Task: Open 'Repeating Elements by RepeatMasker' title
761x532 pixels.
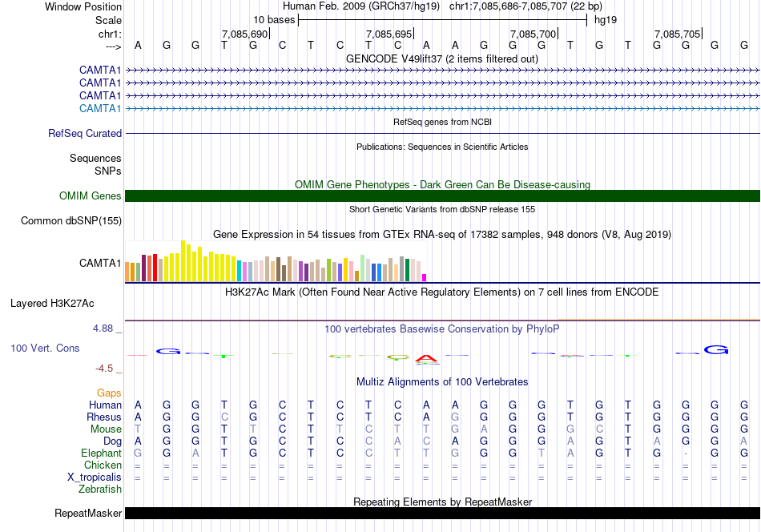Action: click(x=442, y=502)
